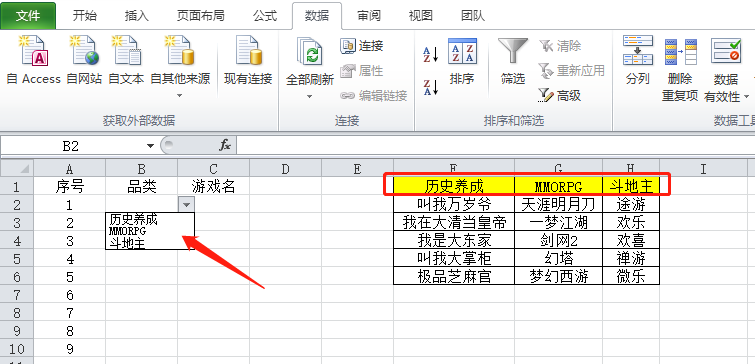Click the Select All corner button

click(17, 169)
